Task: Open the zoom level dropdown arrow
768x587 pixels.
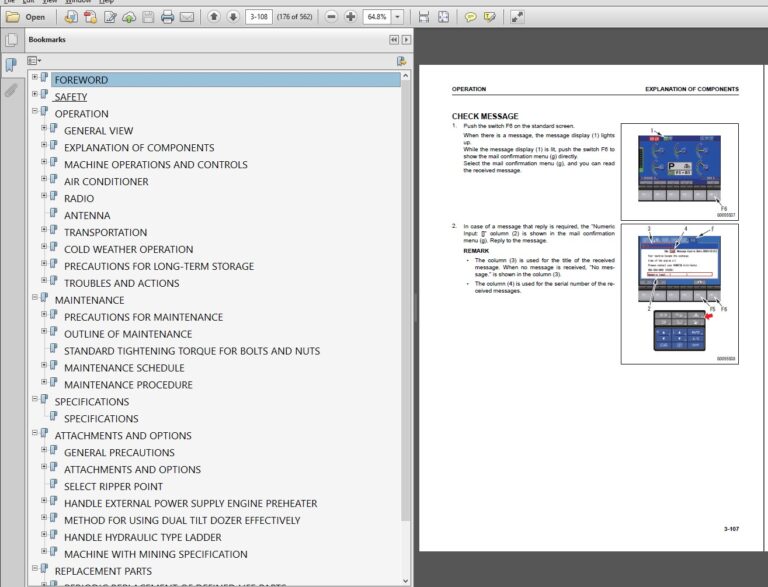Action: click(x=398, y=17)
